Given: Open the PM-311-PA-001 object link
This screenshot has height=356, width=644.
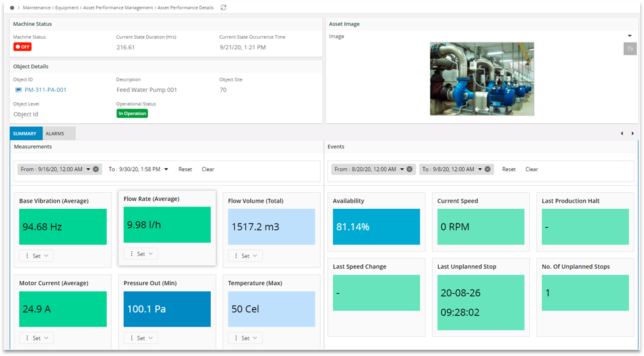Looking at the screenshot, I should (46, 90).
